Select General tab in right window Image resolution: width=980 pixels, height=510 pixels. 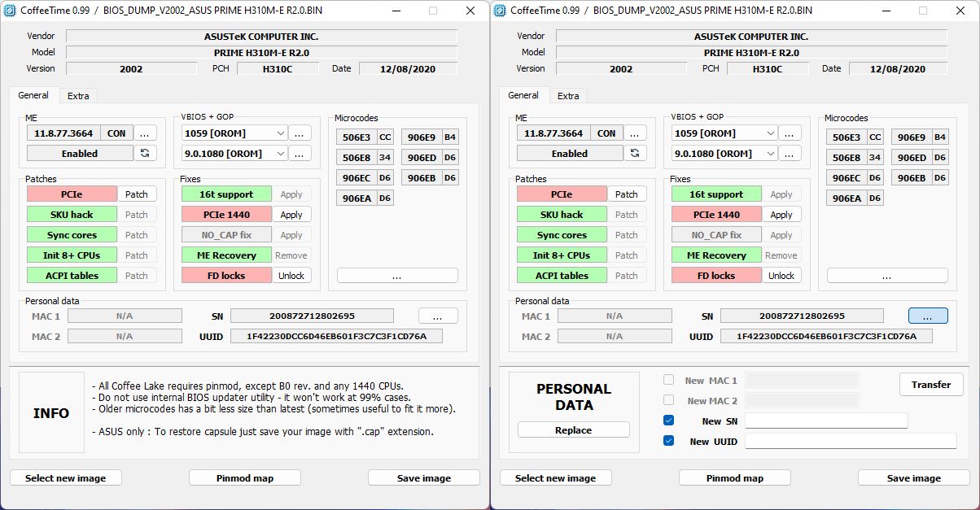coord(523,95)
